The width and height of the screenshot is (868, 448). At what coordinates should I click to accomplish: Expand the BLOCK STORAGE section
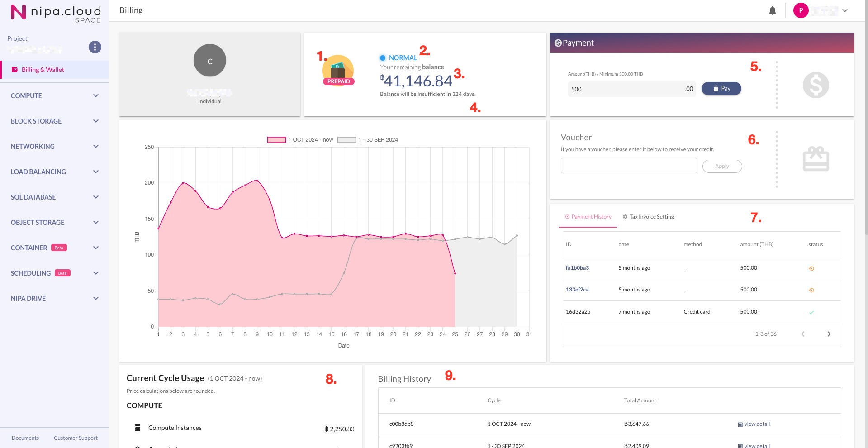(x=54, y=121)
